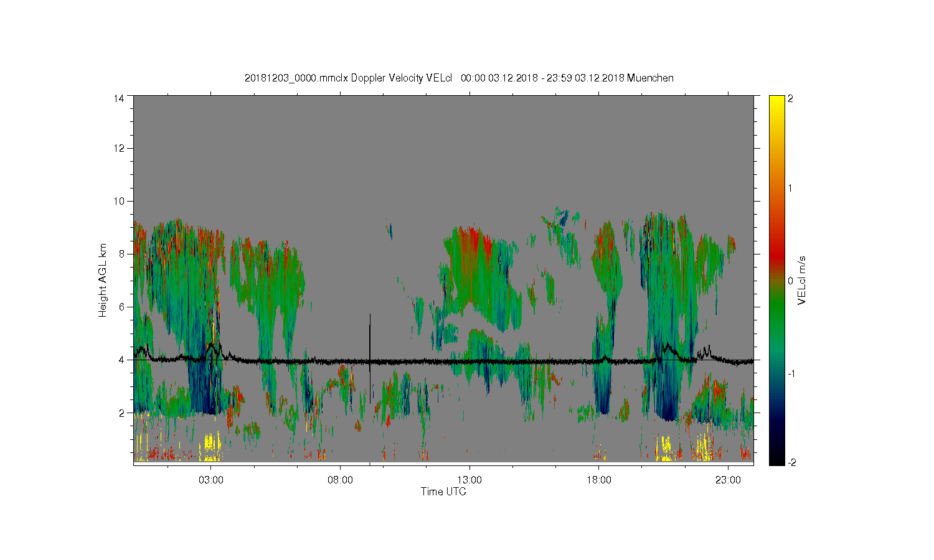The height and width of the screenshot is (560, 934).
Task: Click the 'Height AGL km' y-axis label
Action: [x=103, y=280]
